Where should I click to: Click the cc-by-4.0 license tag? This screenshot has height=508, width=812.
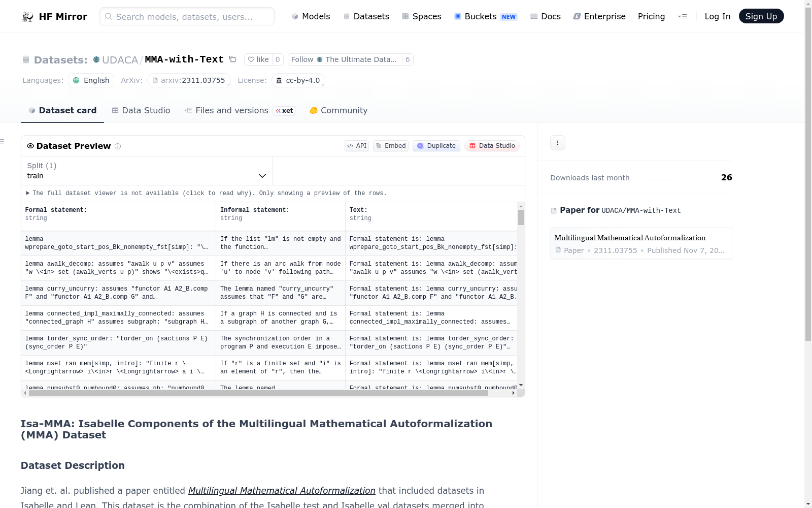(x=298, y=80)
